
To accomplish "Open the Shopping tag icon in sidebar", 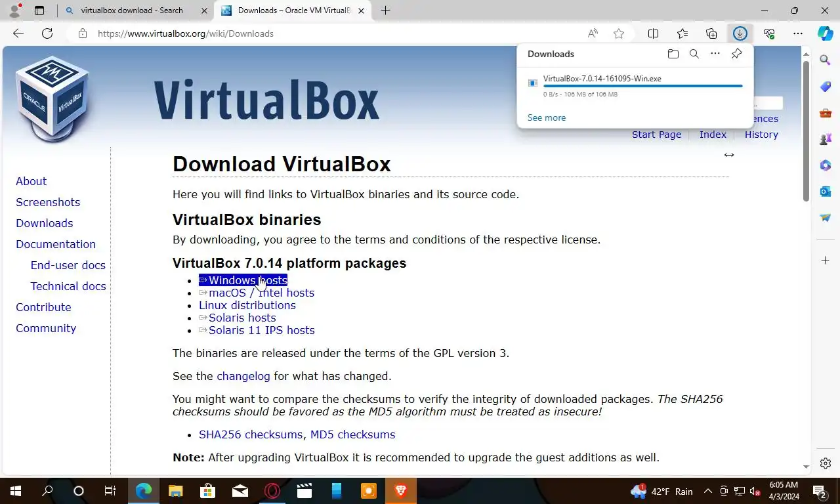I will point(826,87).
